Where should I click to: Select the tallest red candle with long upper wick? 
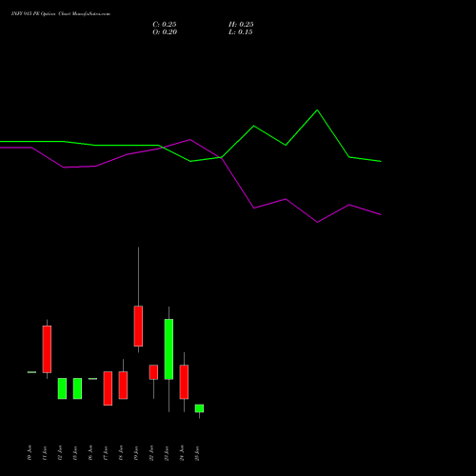(x=138, y=326)
